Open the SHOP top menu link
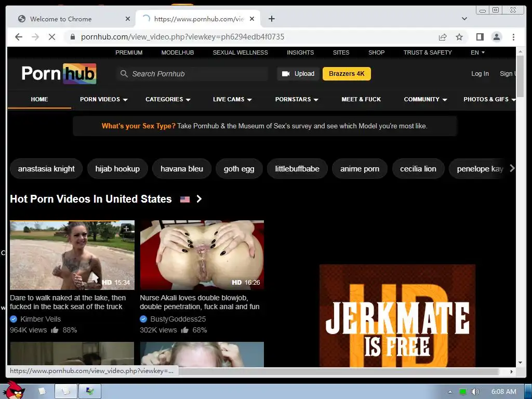The height and width of the screenshot is (399, 532). (x=377, y=52)
